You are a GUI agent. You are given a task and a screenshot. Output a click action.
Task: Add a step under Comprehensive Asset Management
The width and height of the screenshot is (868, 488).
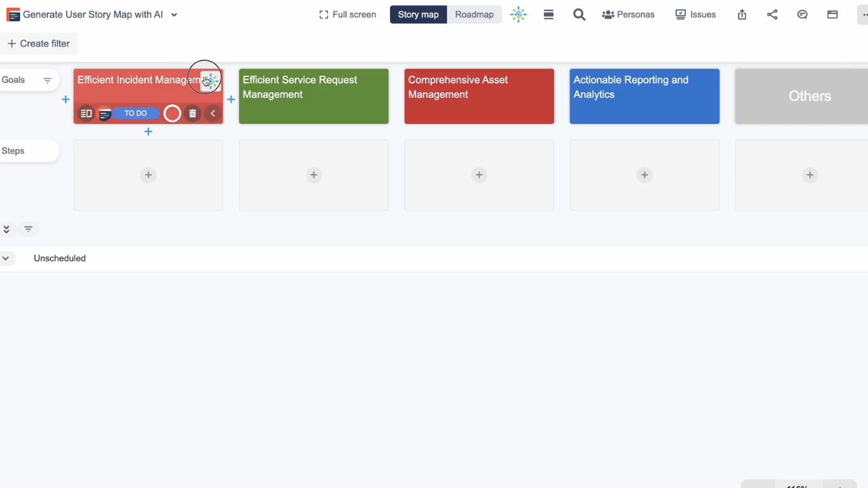[x=479, y=175]
